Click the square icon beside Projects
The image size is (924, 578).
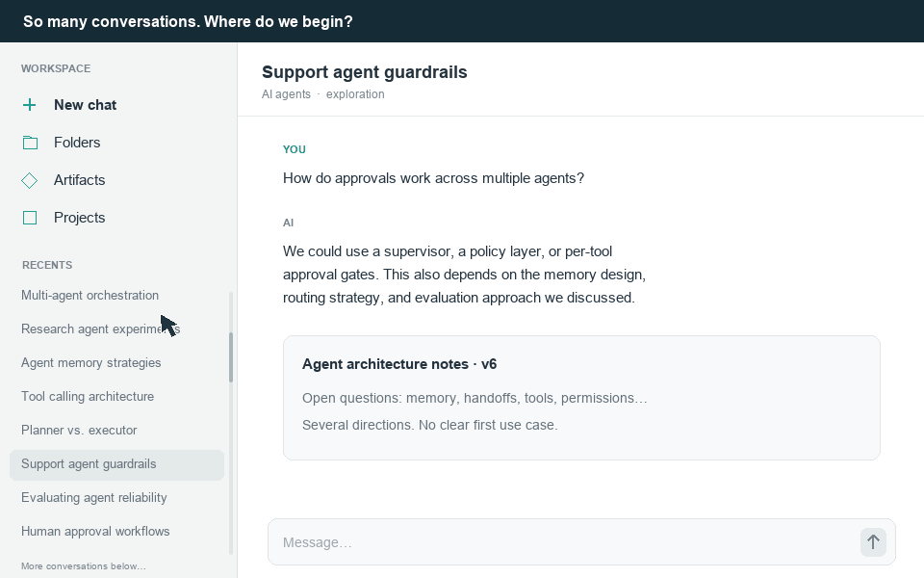(30, 218)
